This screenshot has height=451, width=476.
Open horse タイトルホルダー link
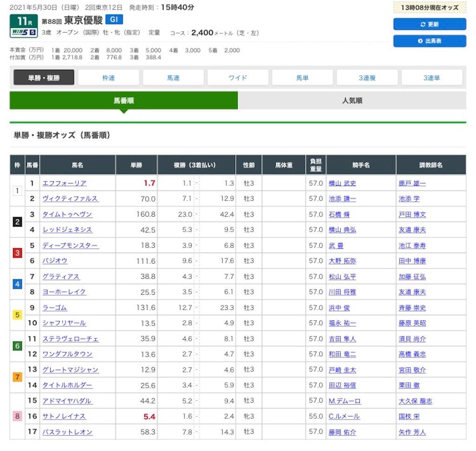coord(67,385)
